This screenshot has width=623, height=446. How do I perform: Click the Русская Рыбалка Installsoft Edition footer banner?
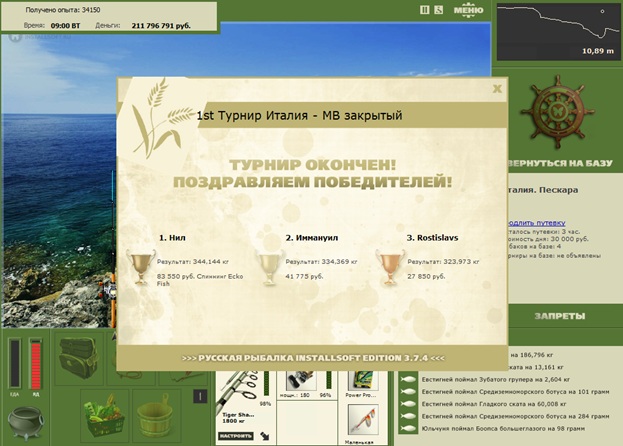313,358
